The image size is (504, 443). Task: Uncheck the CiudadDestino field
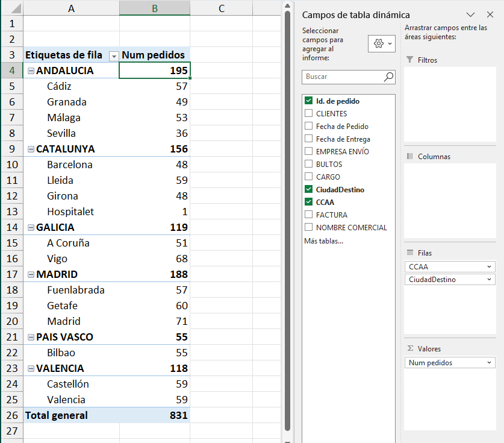pos(308,189)
